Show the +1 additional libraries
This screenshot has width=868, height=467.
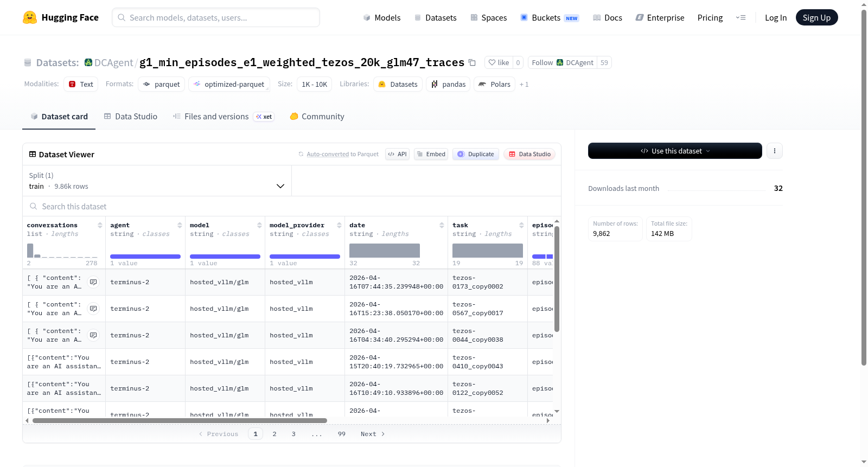coord(524,85)
